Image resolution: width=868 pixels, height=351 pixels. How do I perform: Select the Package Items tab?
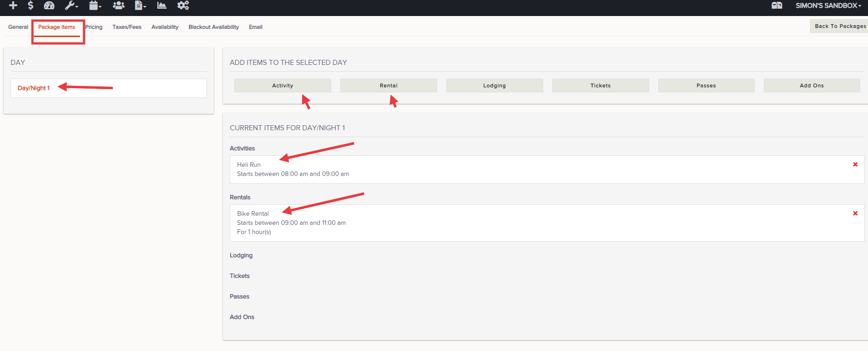point(57,27)
